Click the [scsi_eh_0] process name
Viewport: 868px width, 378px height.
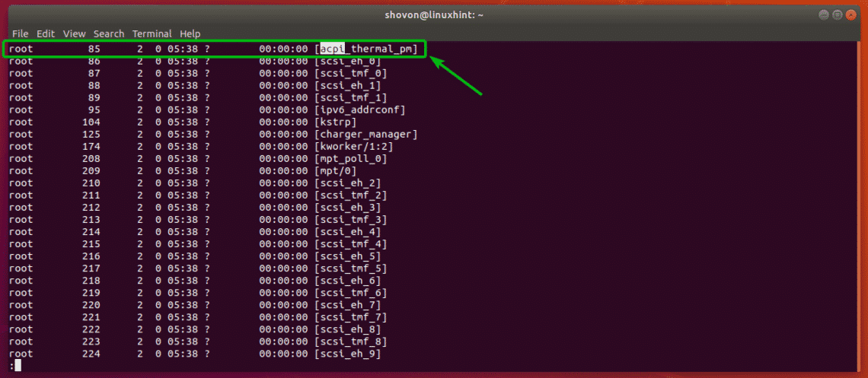[x=347, y=62]
